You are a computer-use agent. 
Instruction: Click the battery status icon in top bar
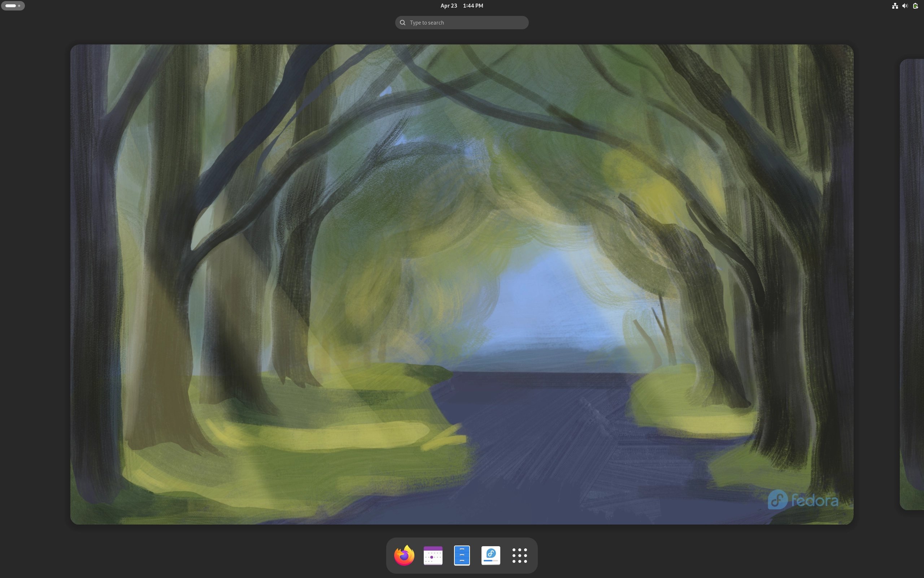click(x=915, y=6)
